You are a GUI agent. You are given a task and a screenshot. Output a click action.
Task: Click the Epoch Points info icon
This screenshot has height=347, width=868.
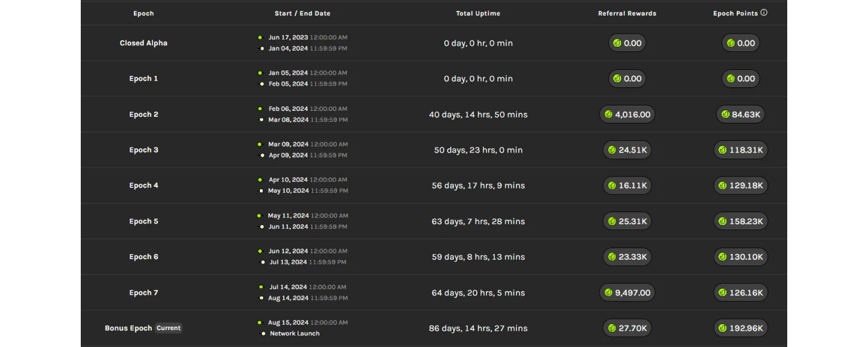point(764,13)
